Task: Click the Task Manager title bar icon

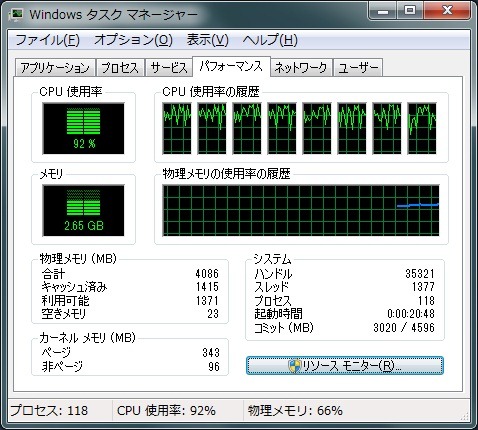Action: coord(15,14)
